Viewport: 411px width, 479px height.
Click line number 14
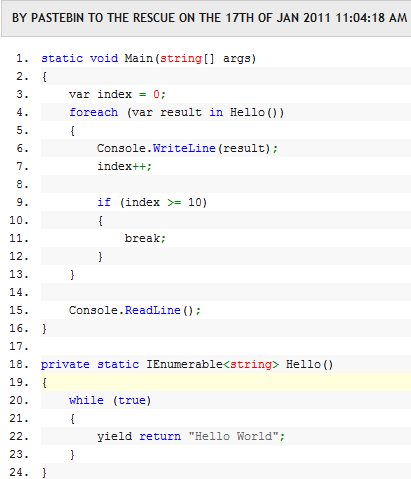pyautogui.click(x=19, y=292)
